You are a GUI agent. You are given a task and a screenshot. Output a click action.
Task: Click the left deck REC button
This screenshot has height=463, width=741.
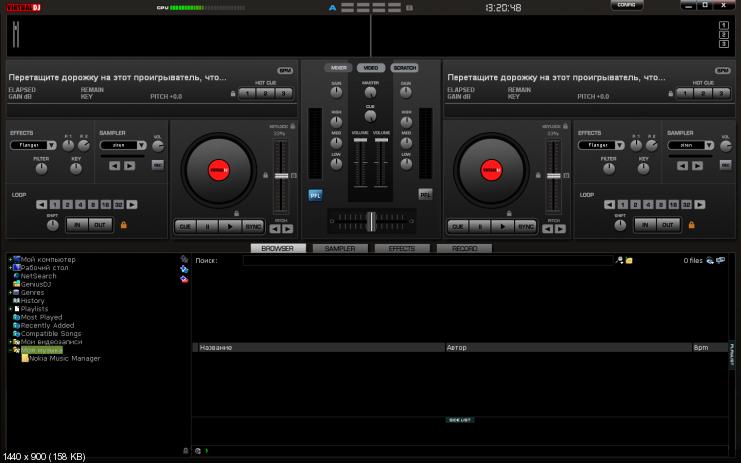point(157,165)
